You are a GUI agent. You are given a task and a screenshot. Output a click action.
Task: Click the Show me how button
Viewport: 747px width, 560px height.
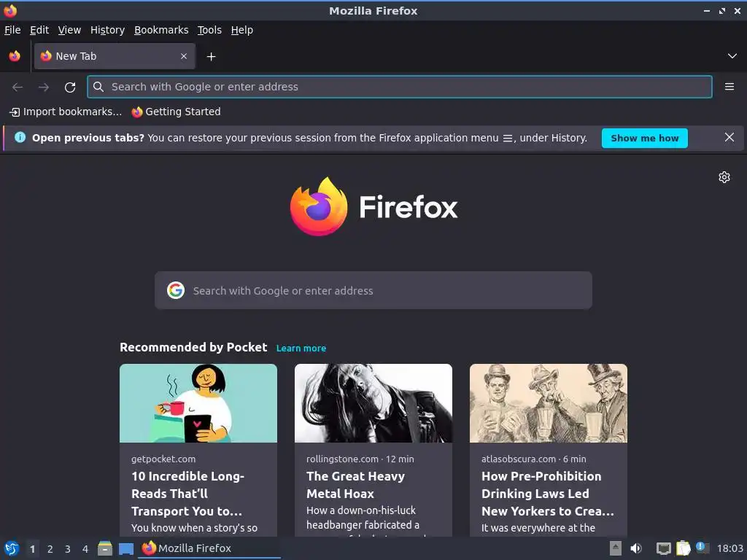645,138
